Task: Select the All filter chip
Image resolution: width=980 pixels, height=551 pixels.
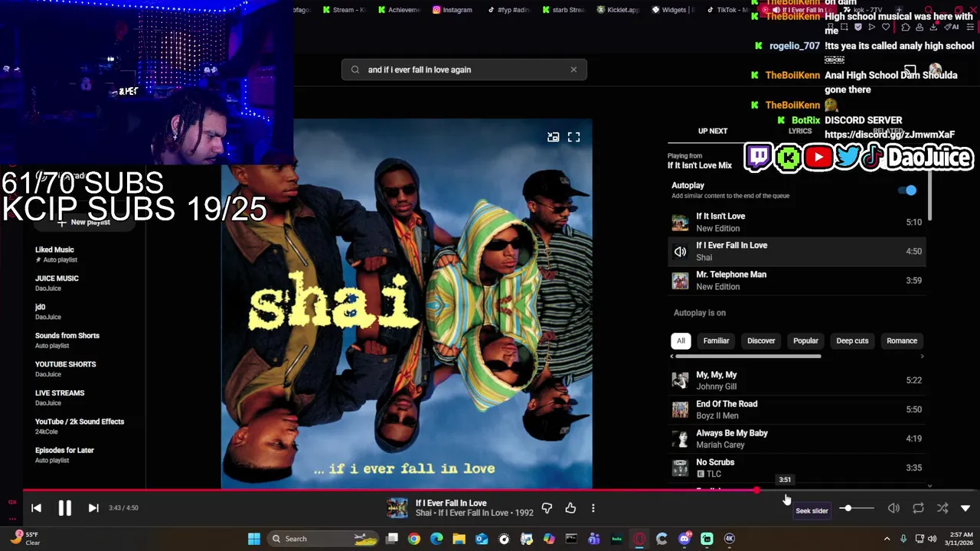Action: (x=681, y=341)
